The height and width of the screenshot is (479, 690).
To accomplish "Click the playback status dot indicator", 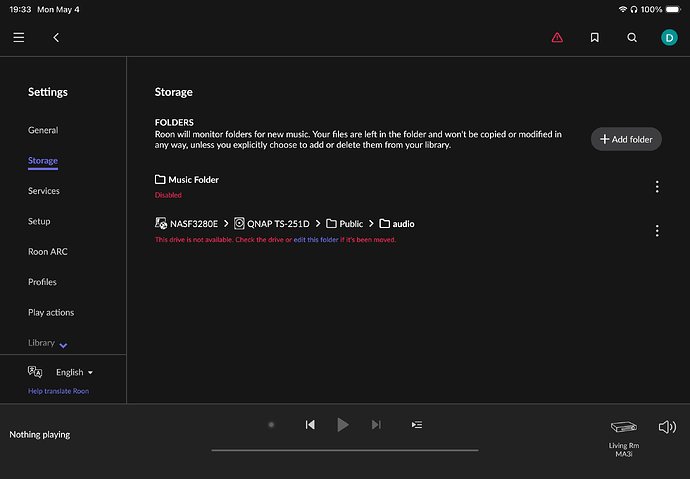I will coord(272,424).
